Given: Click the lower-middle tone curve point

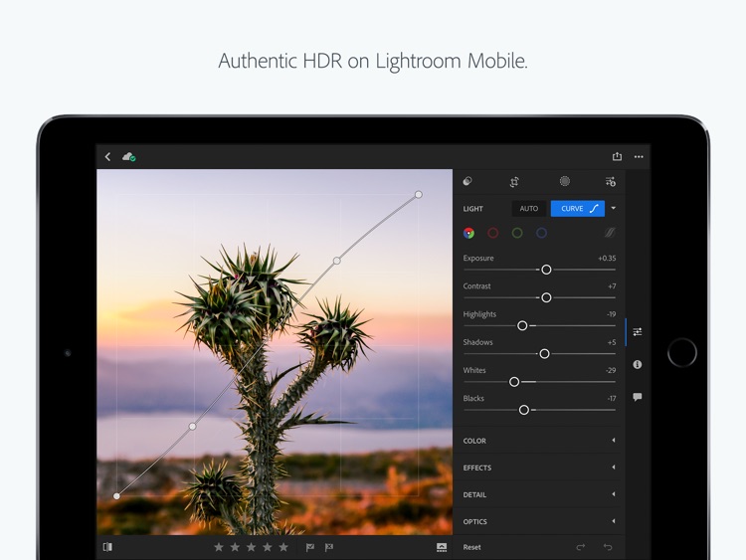Looking at the screenshot, I should tap(192, 427).
